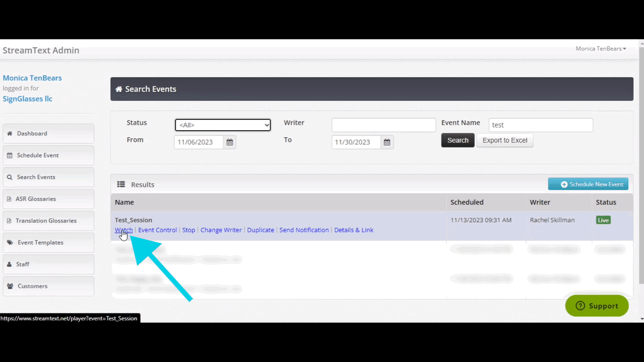Screen dimensions: 644x362
Task: Click the Event Name field containing test
Action: pos(541,125)
